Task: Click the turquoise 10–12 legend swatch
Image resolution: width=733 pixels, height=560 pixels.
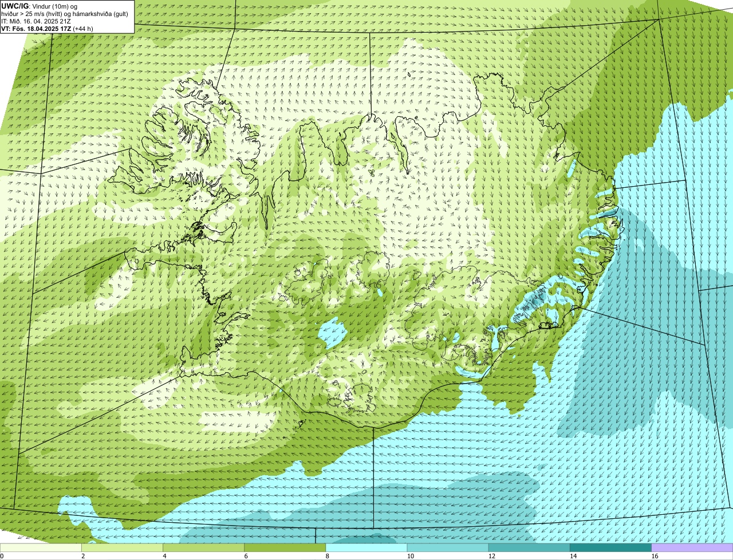Action: tap(448, 548)
